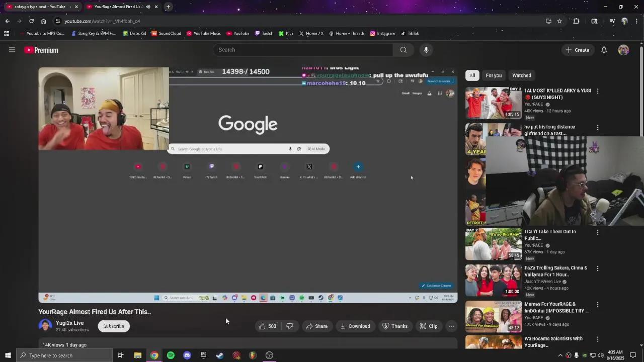Dislike the video with thumbs down
This screenshot has height=362, width=644.
289,326
